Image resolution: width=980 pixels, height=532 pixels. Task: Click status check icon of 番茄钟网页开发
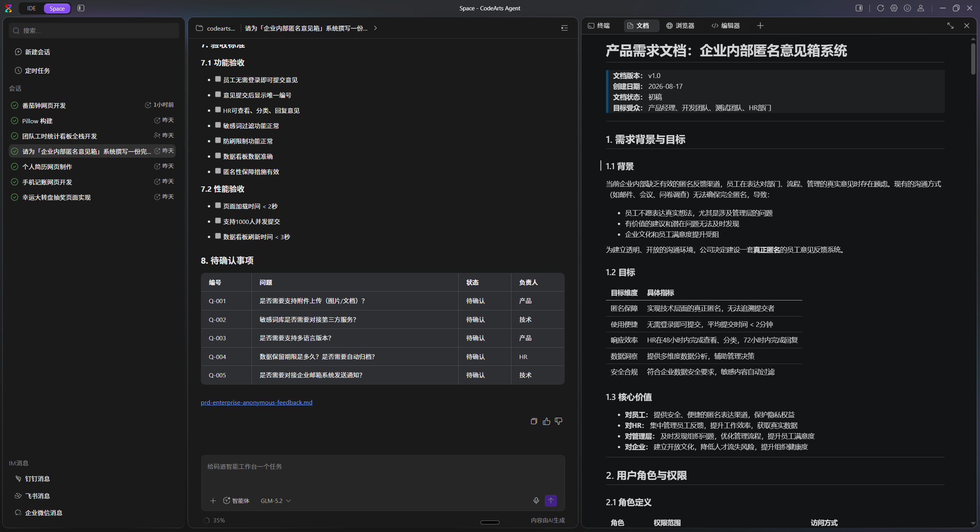click(x=15, y=105)
